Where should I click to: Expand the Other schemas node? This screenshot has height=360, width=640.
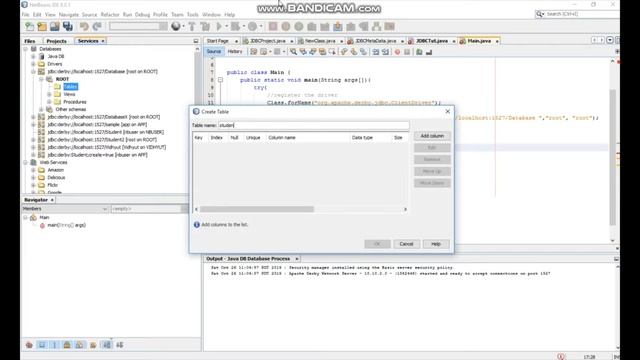pyautogui.click(x=41, y=109)
